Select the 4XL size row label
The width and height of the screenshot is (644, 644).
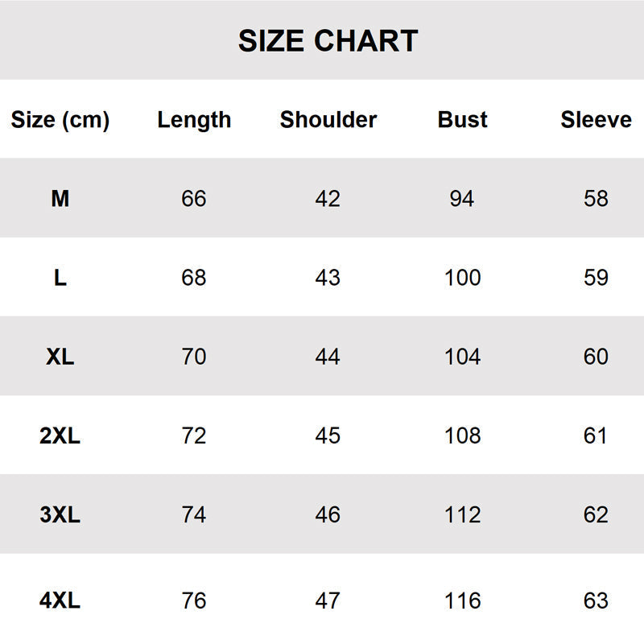tap(60, 601)
